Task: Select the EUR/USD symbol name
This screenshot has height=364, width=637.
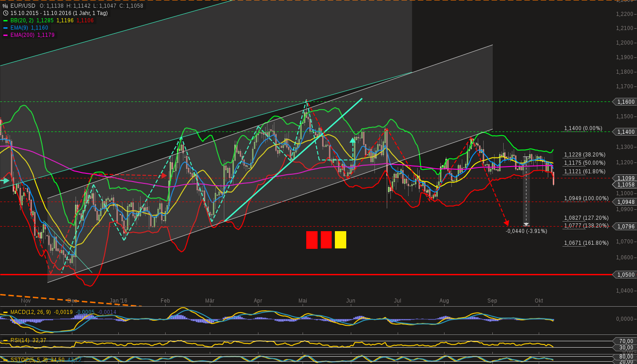Action: pyautogui.click(x=23, y=6)
